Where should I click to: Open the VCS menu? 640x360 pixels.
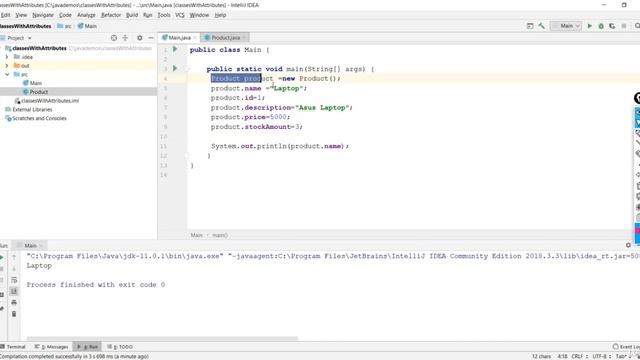pyautogui.click(x=180, y=15)
